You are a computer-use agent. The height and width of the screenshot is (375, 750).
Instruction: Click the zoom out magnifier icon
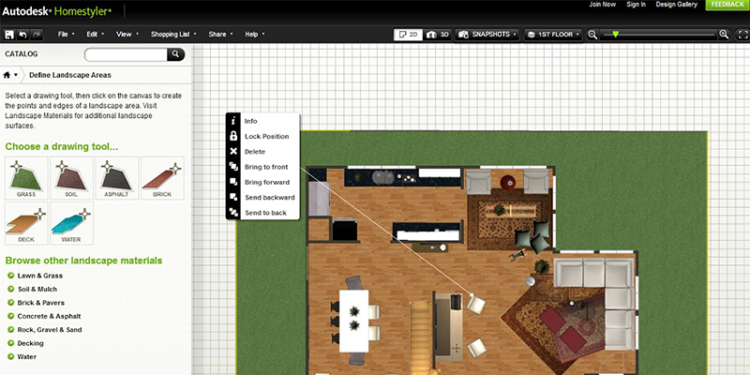pyautogui.click(x=593, y=34)
